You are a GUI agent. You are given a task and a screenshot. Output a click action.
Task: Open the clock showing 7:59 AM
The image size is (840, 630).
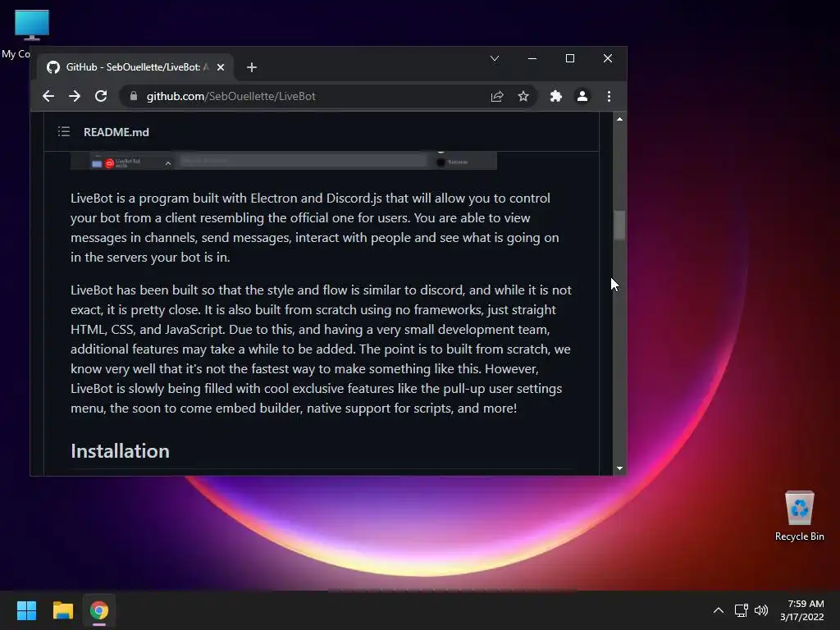click(x=802, y=610)
